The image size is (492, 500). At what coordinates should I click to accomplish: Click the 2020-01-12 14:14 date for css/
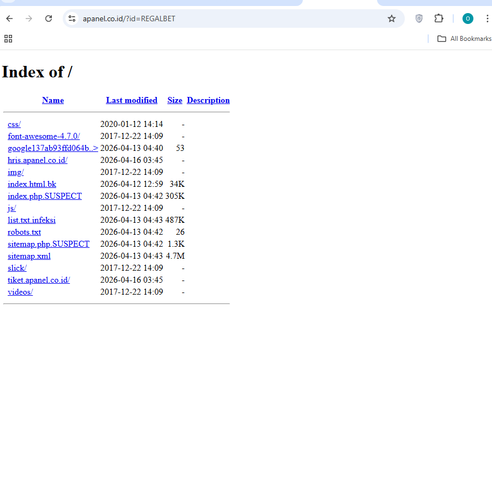(132, 124)
